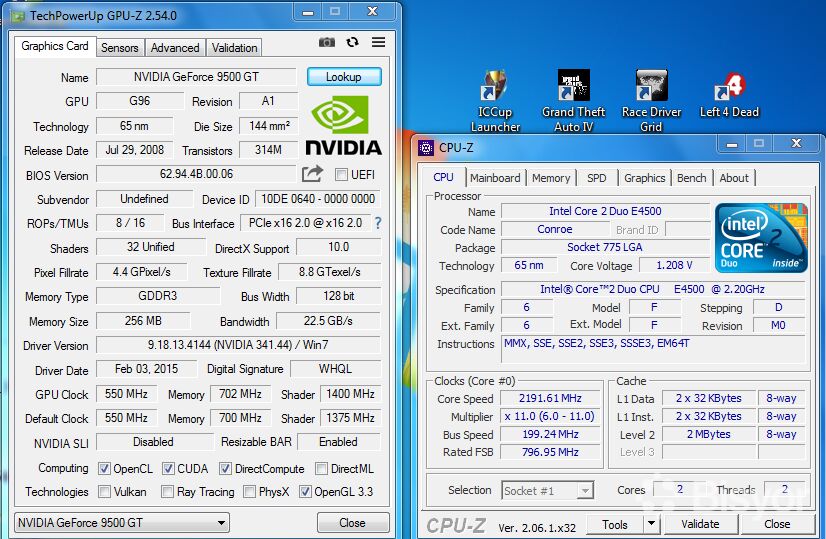
Task: Click the Memory Type value GDDR3
Action: 158,296
